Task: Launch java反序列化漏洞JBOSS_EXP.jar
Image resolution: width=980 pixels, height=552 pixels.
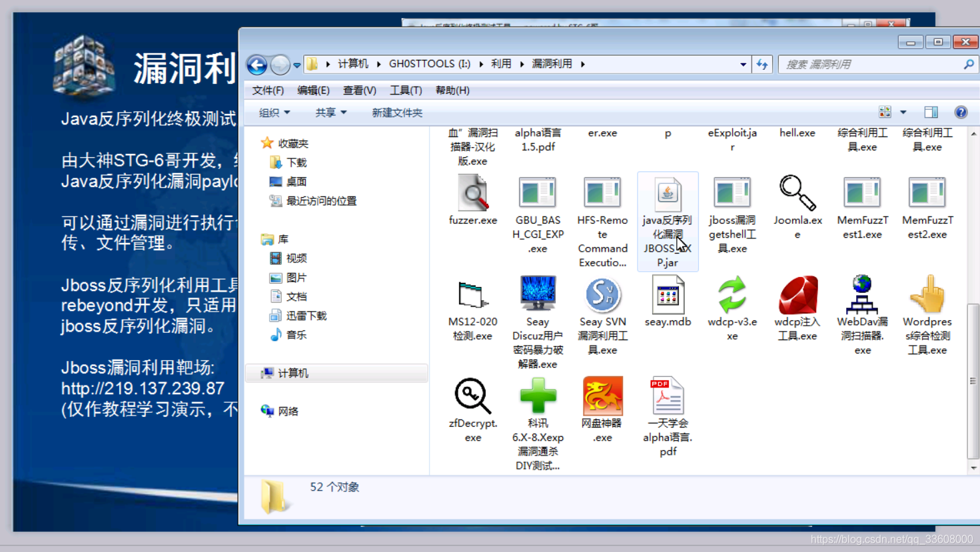Action: pyautogui.click(x=668, y=195)
